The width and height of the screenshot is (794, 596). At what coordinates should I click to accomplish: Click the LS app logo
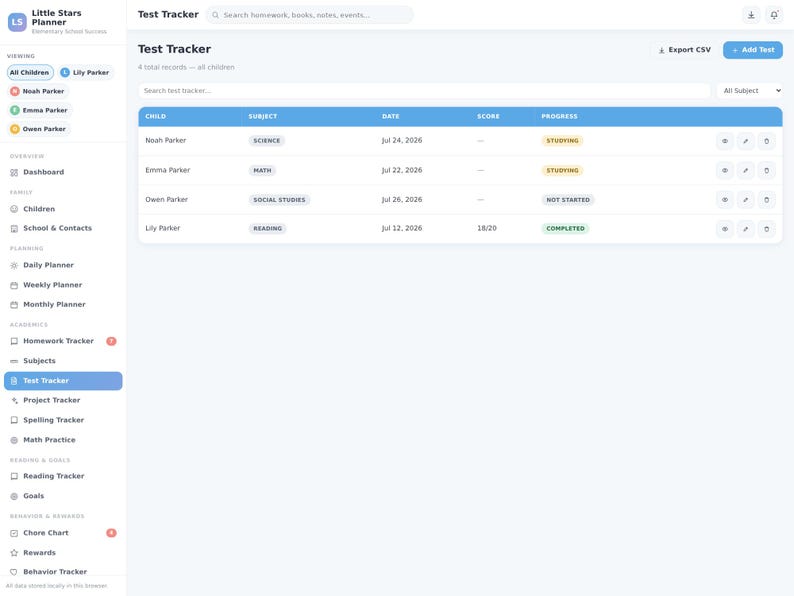17,22
